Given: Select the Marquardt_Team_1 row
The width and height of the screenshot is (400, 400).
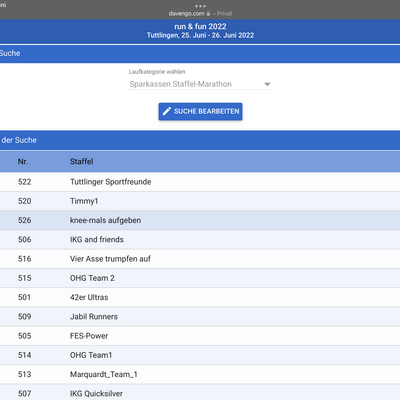Looking at the screenshot, I should tap(200, 374).
